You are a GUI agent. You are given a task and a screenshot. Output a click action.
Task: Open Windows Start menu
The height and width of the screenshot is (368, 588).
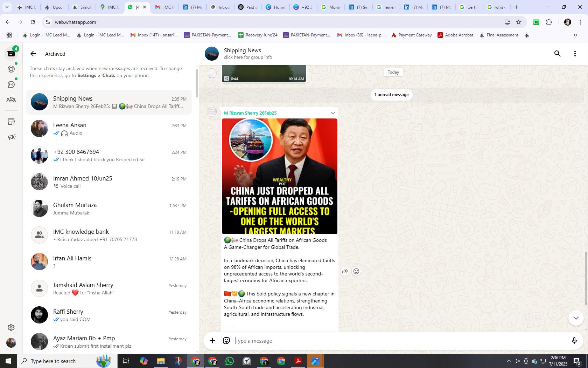(x=8, y=361)
